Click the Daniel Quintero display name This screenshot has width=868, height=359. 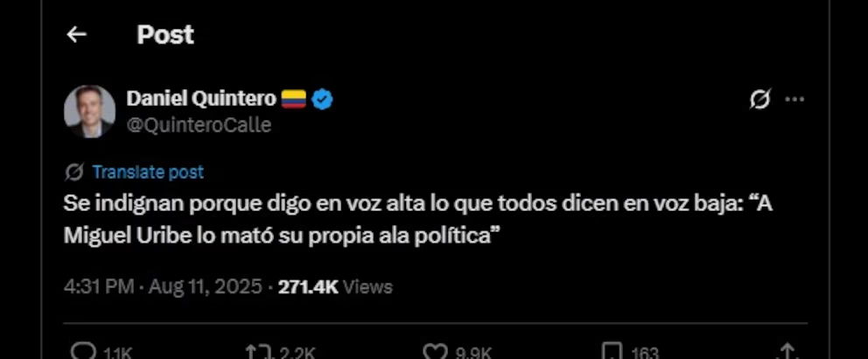(x=201, y=99)
